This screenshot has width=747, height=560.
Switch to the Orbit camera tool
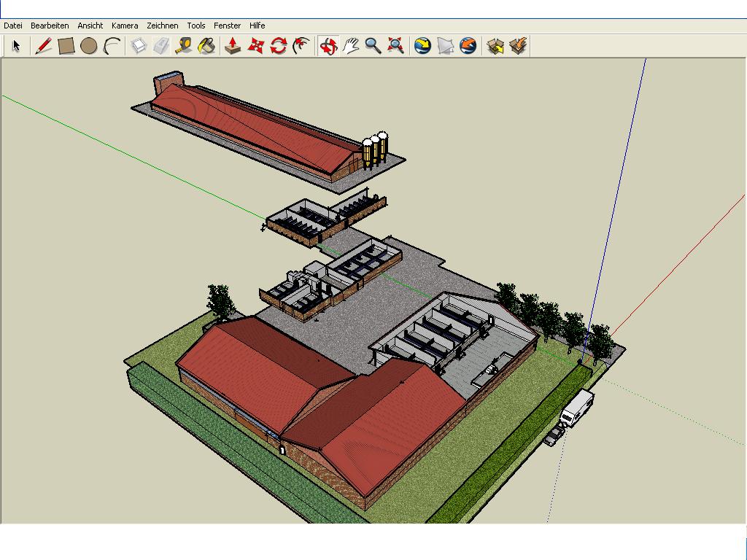coord(328,46)
